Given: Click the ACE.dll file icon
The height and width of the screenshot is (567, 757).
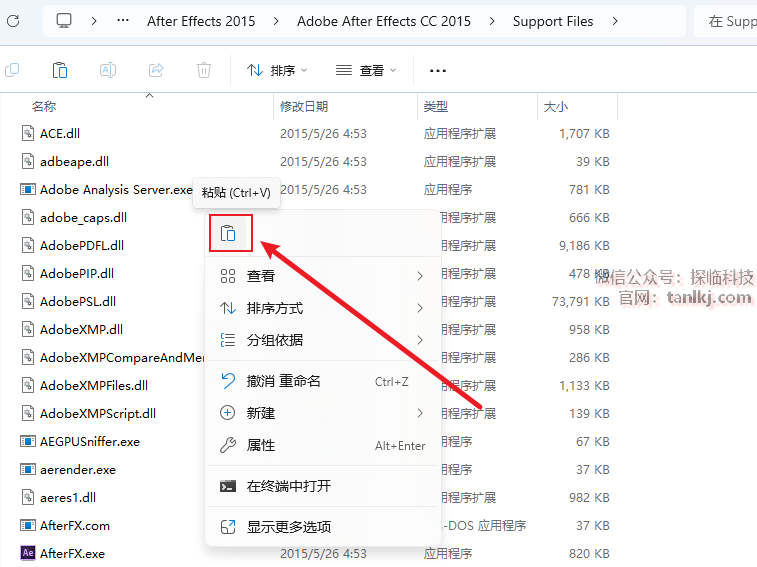Looking at the screenshot, I should [28, 133].
